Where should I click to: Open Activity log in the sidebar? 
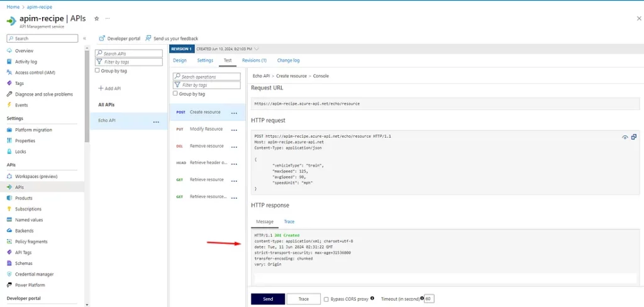26,62
